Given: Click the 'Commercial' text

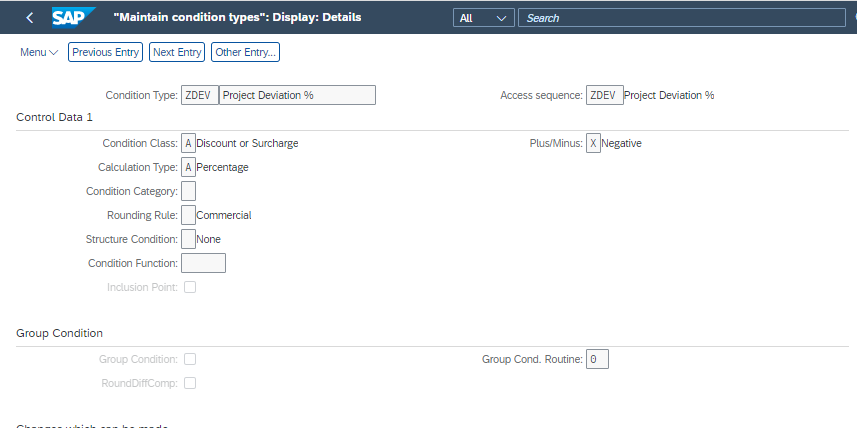Looking at the screenshot, I should pos(224,215).
